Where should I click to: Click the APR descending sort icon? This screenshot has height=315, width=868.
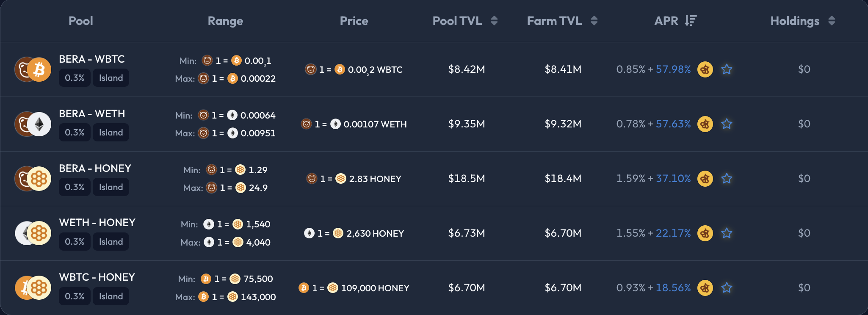691,21
